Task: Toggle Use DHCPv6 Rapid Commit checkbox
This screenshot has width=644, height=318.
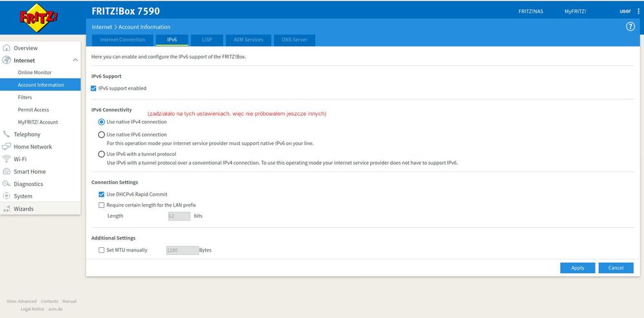Action: tap(101, 194)
